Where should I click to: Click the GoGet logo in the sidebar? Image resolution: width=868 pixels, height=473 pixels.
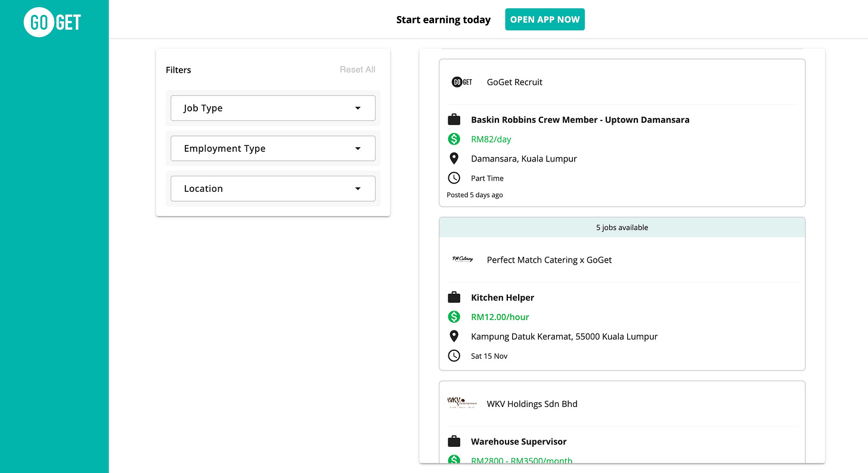(x=52, y=23)
